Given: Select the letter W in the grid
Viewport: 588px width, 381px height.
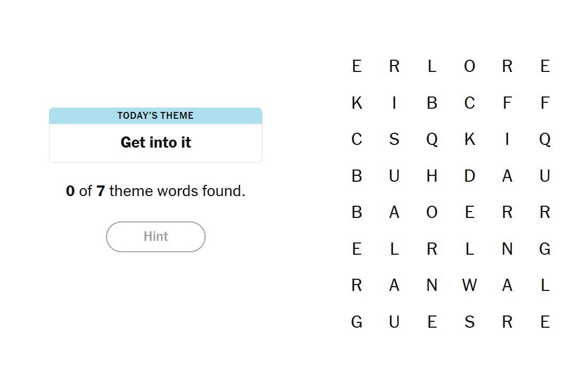Looking at the screenshot, I should 469,286.
